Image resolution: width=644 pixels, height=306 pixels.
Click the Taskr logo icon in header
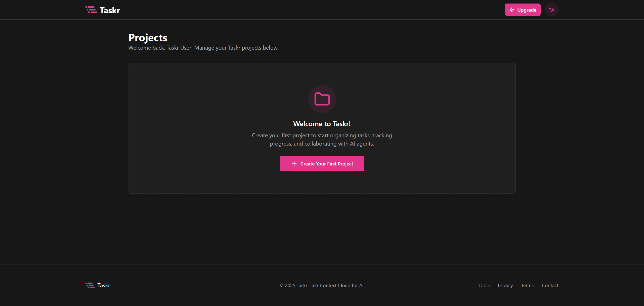point(91,10)
